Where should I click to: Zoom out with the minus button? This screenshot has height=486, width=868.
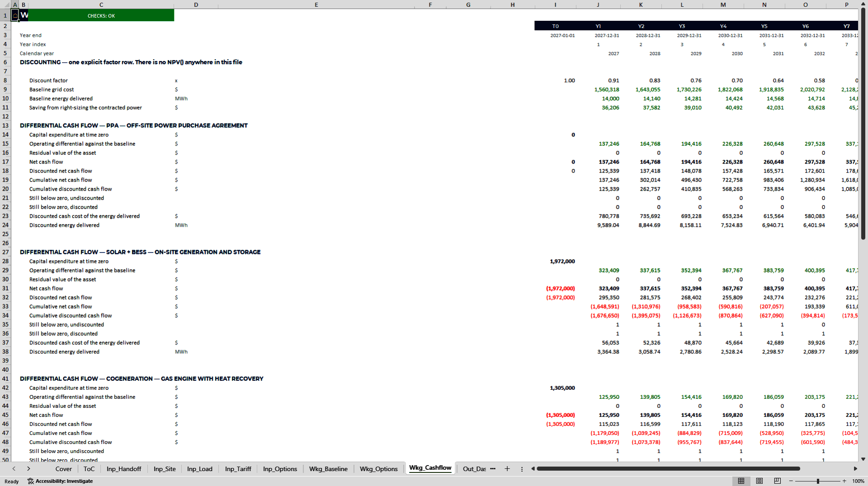coord(791,481)
